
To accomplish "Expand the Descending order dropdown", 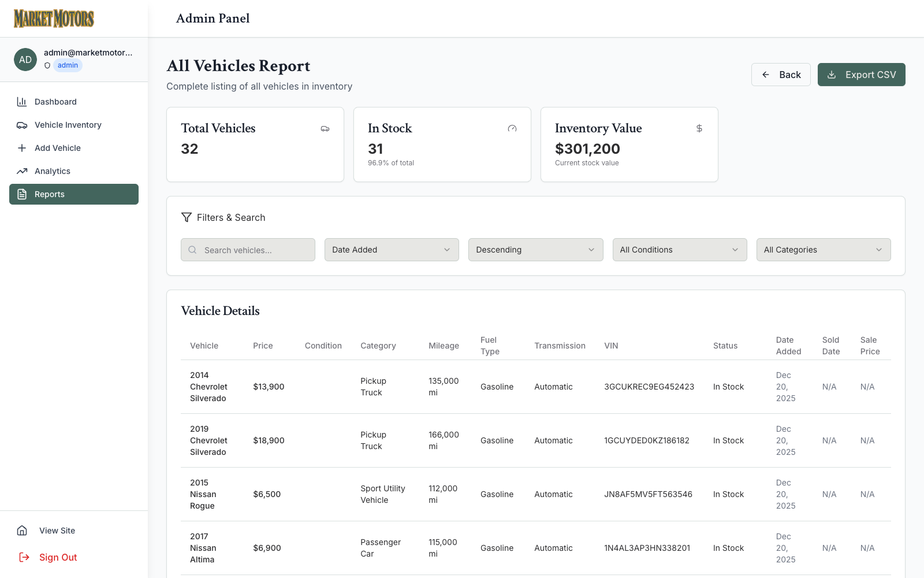I will 535,250.
